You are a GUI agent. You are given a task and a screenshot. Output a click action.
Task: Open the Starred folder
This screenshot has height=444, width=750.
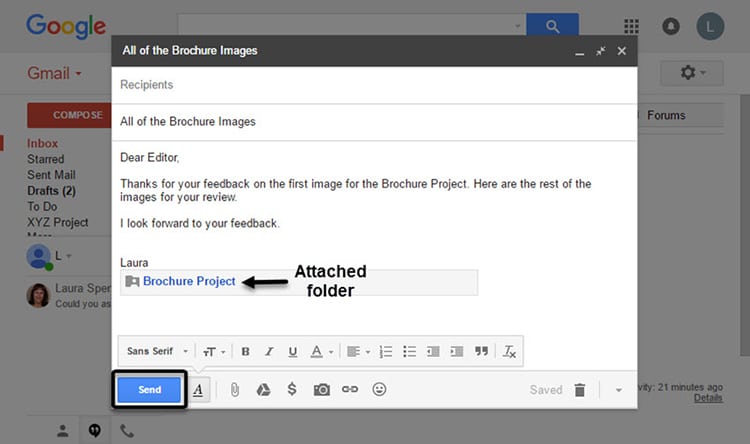click(x=45, y=159)
